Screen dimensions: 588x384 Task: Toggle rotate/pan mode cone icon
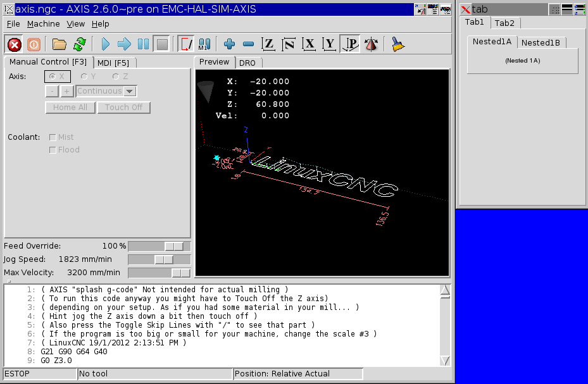[x=371, y=44]
